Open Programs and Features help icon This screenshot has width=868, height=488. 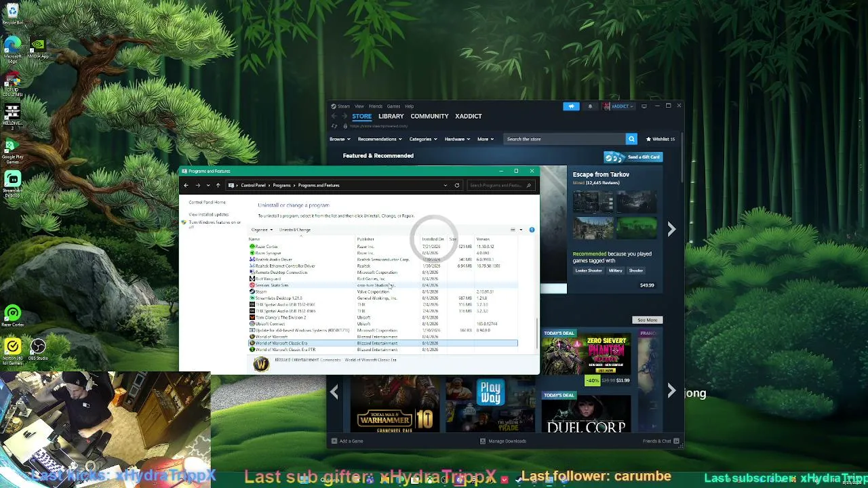pos(532,230)
